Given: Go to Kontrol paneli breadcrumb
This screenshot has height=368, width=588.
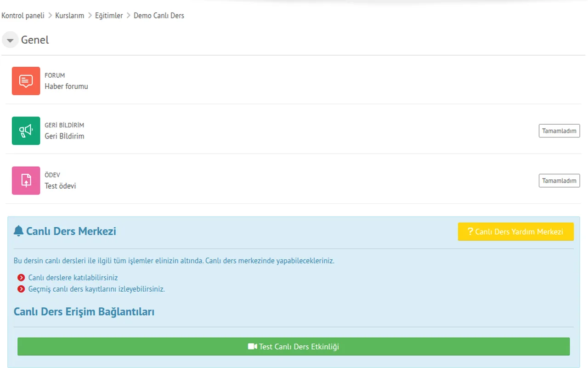Looking at the screenshot, I should coord(23,16).
